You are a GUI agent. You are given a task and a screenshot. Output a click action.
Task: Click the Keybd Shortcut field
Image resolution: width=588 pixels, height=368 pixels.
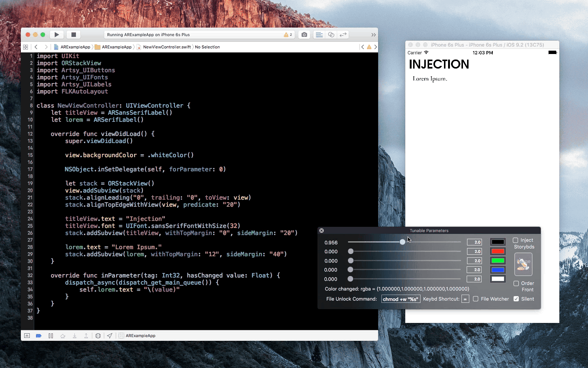click(x=465, y=299)
